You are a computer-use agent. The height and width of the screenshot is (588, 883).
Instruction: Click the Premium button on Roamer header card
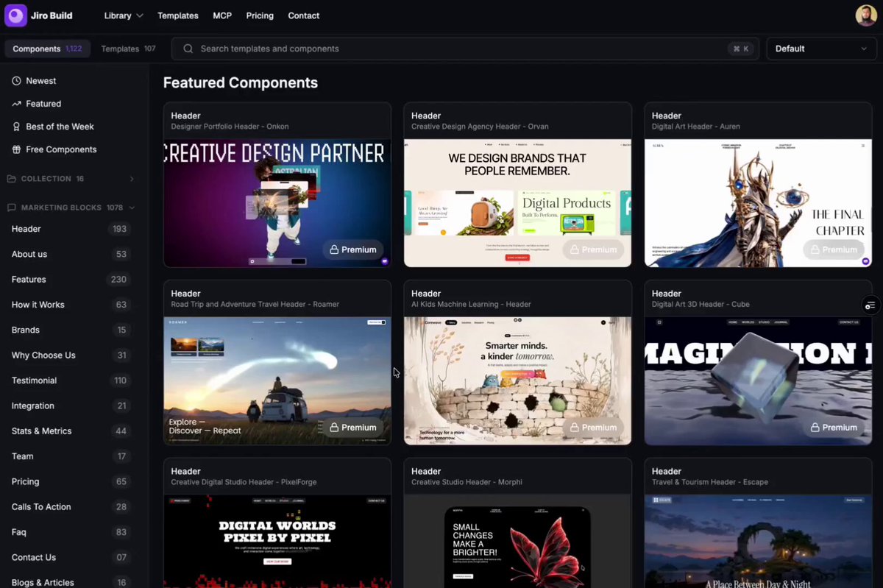point(352,427)
